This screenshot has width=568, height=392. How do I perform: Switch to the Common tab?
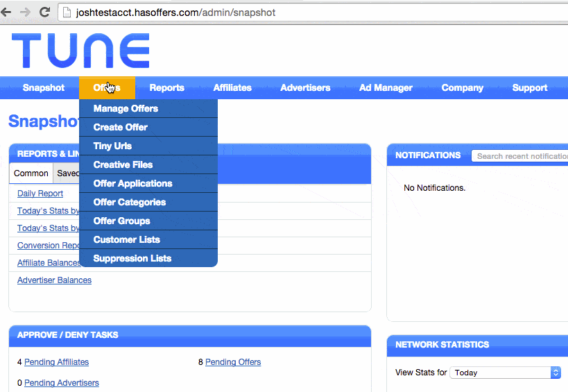click(31, 173)
